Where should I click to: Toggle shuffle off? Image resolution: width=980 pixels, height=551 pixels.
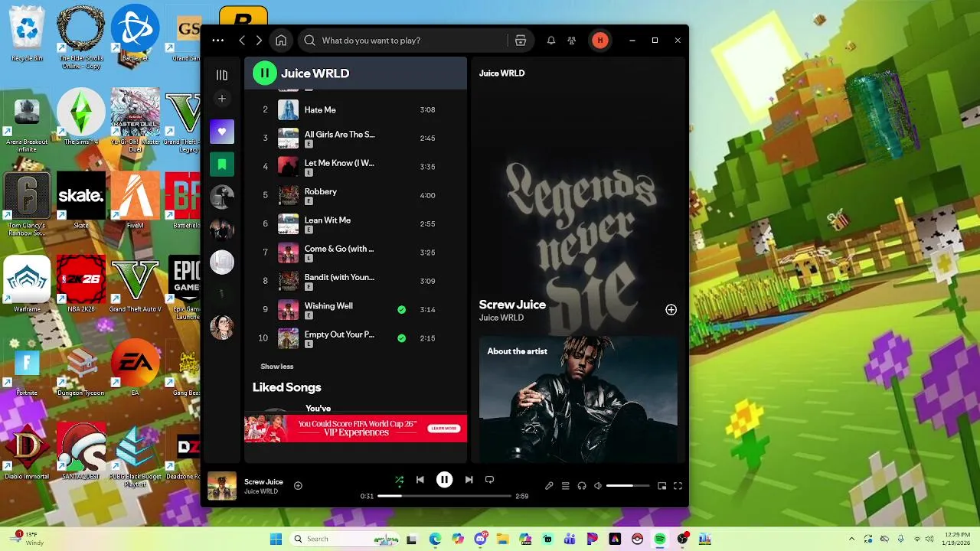pos(399,480)
